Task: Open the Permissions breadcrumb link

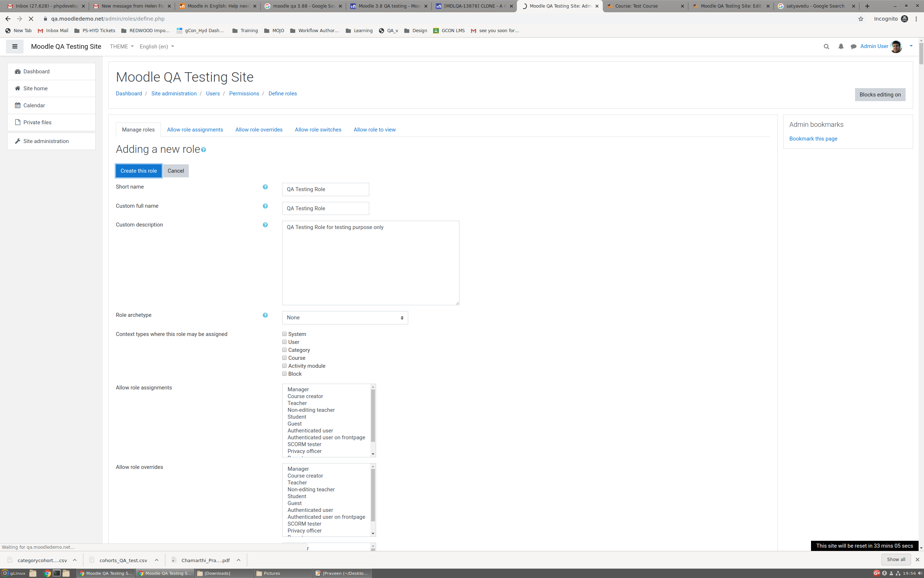Action: coord(244,94)
